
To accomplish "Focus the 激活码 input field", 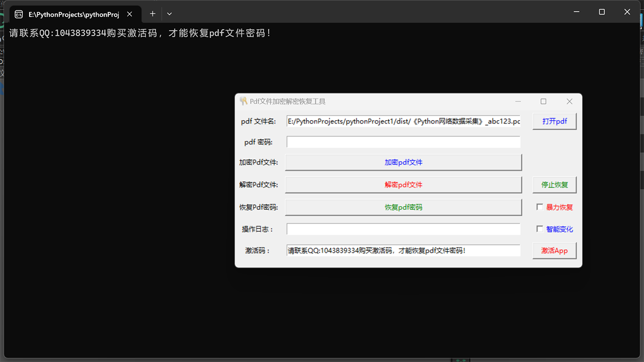I will pos(404,250).
